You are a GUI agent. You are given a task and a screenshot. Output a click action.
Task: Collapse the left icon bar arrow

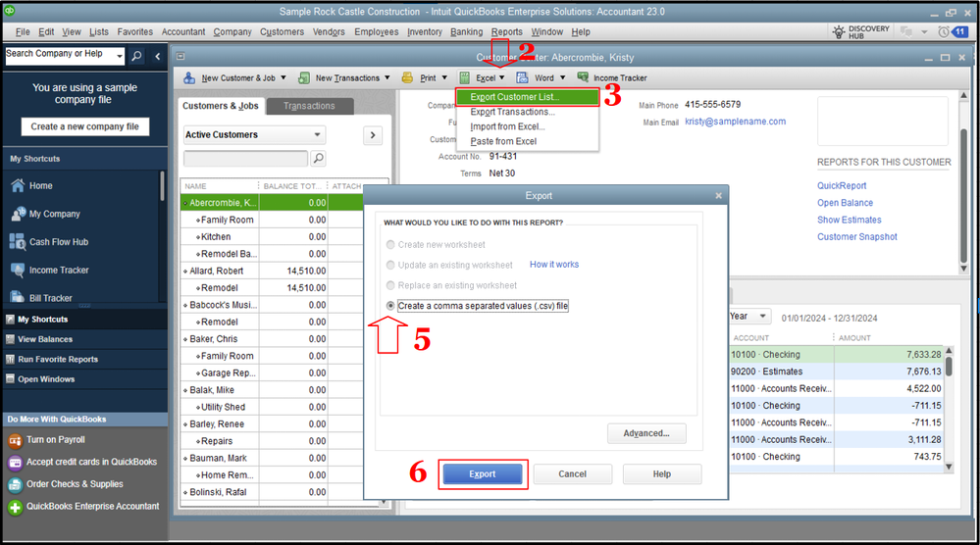click(x=158, y=56)
